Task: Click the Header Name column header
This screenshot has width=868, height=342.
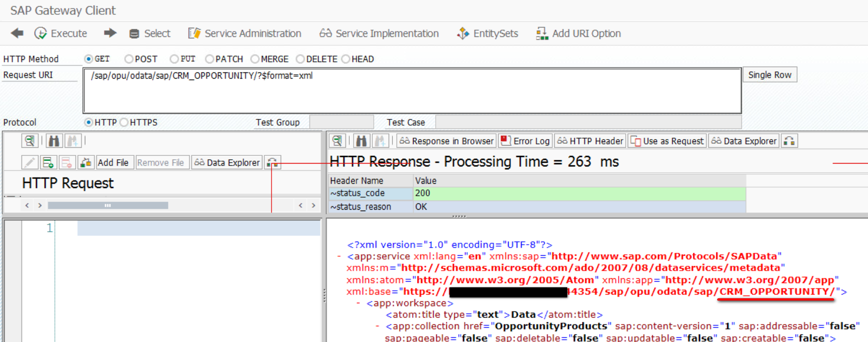Action: tap(371, 181)
